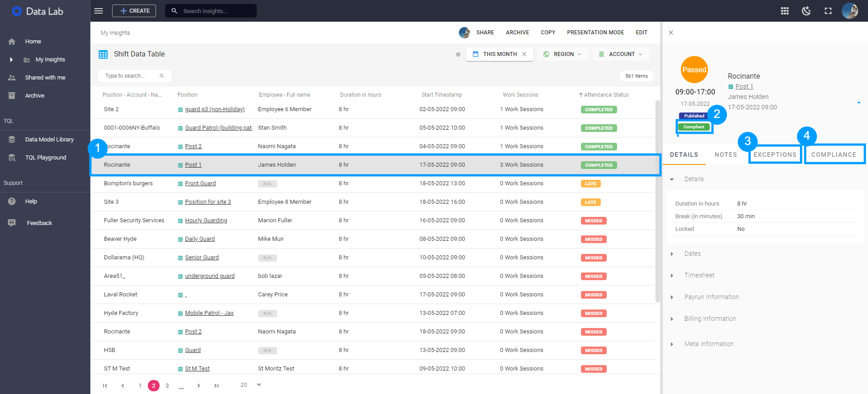Click the Home icon in sidebar
868x394 pixels.
point(12,42)
